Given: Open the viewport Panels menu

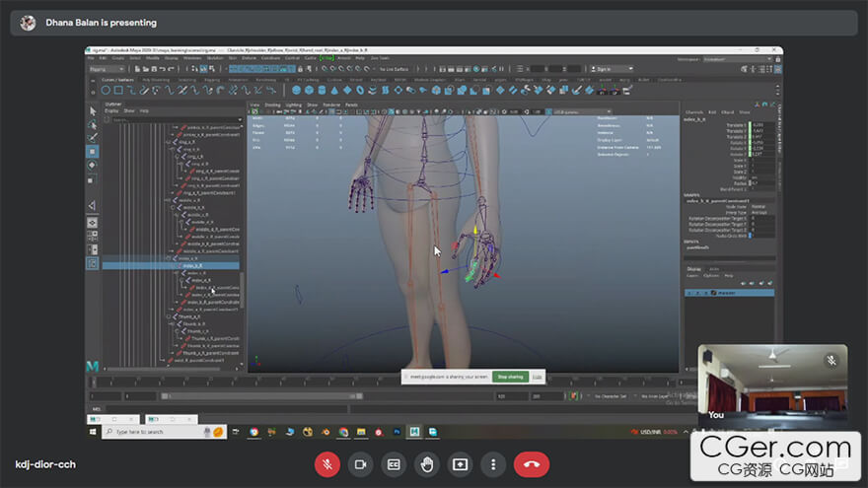Looking at the screenshot, I should (x=351, y=105).
